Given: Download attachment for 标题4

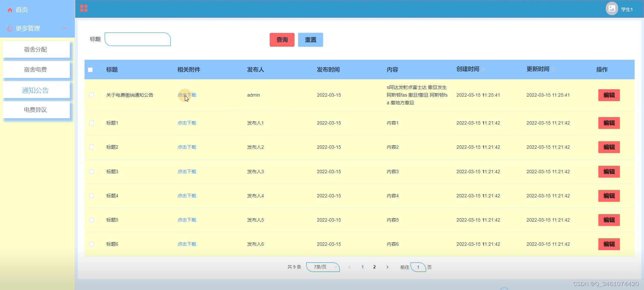Looking at the screenshot, I should tap(187, 196).
